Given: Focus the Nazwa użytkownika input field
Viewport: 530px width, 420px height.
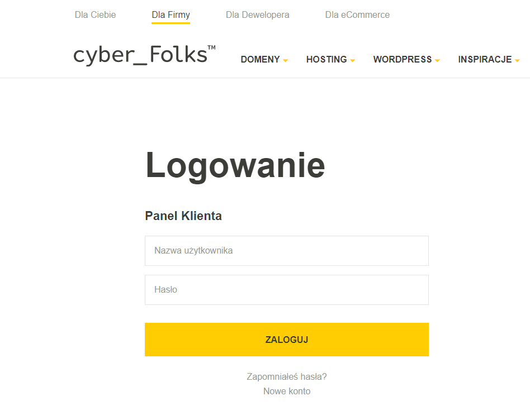Looking at the screenshot, I should point(287,251).
